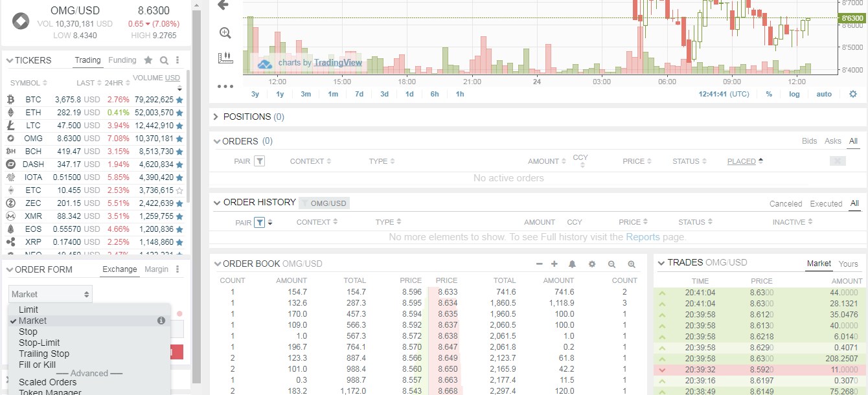Open alerts bell in the Order Book
Image resolution: width=868 pixels, height=395 pixels.
pos(574,264)
